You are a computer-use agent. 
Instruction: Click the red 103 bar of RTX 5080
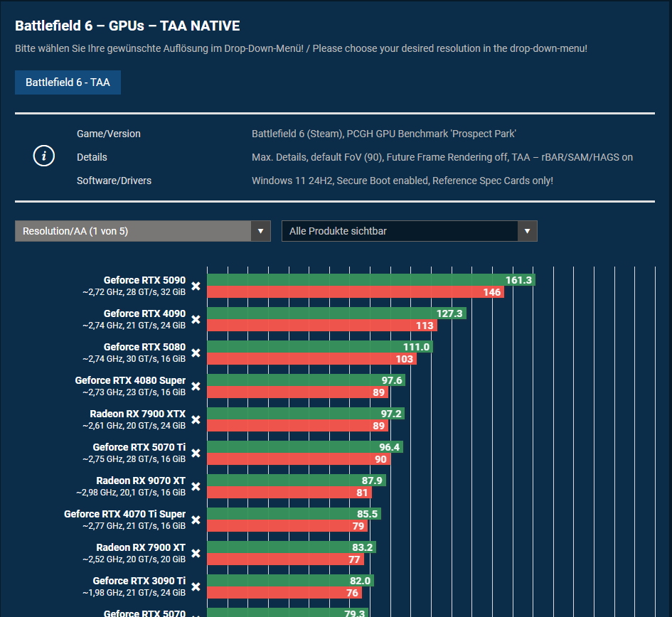click(312, 359)
